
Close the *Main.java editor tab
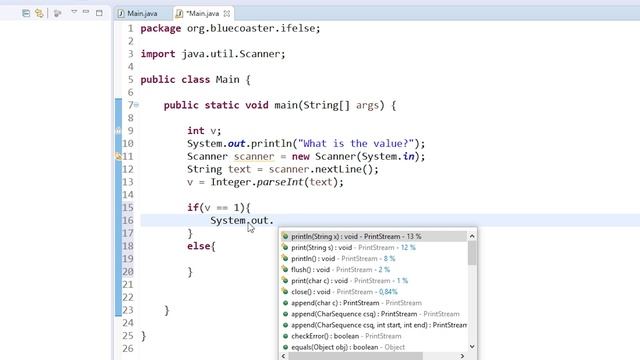pos(227,13)
